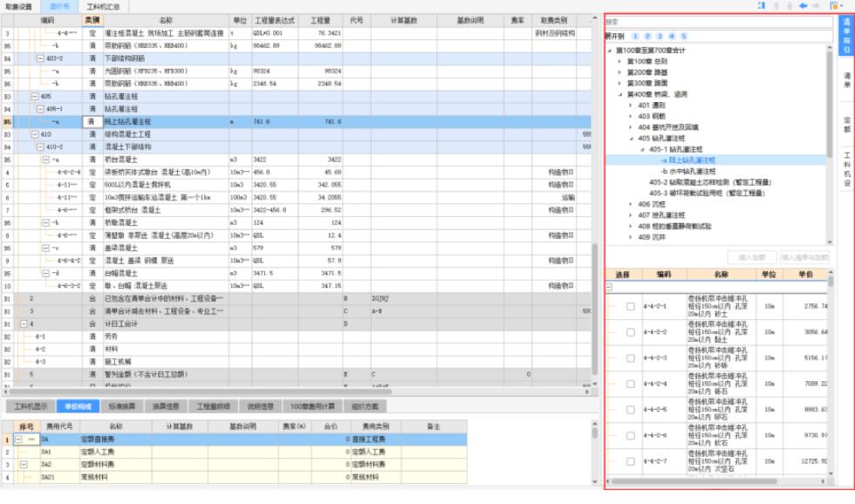Expand tree to level 5 circle

(685, 37)
